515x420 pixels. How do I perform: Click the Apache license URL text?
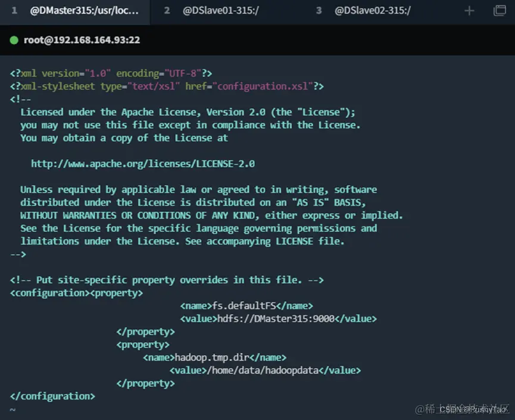point(143,164)
